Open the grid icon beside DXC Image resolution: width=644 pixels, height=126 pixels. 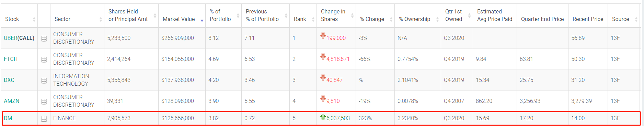pos(44,81)
